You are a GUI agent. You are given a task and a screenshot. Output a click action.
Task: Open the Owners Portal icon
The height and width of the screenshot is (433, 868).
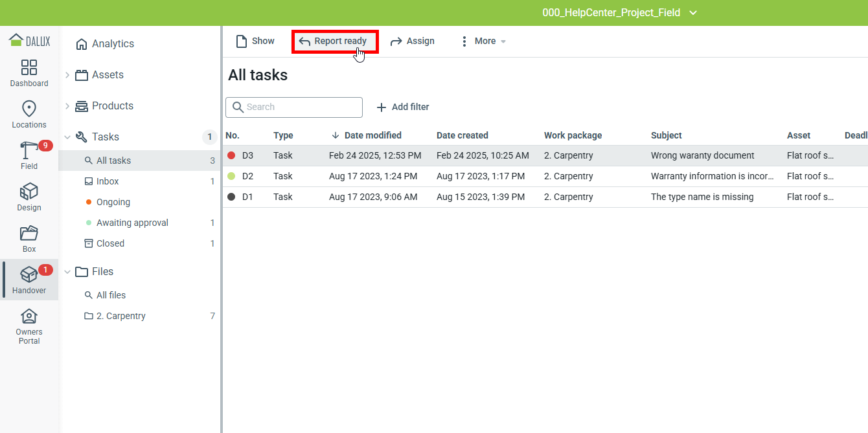tap(29, 316)
